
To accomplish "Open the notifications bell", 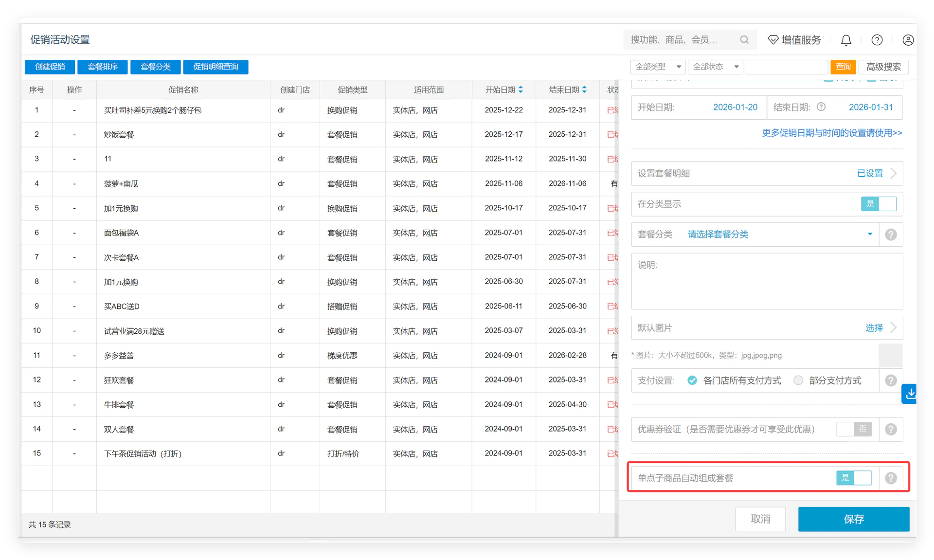I will [x=846, y=40].
